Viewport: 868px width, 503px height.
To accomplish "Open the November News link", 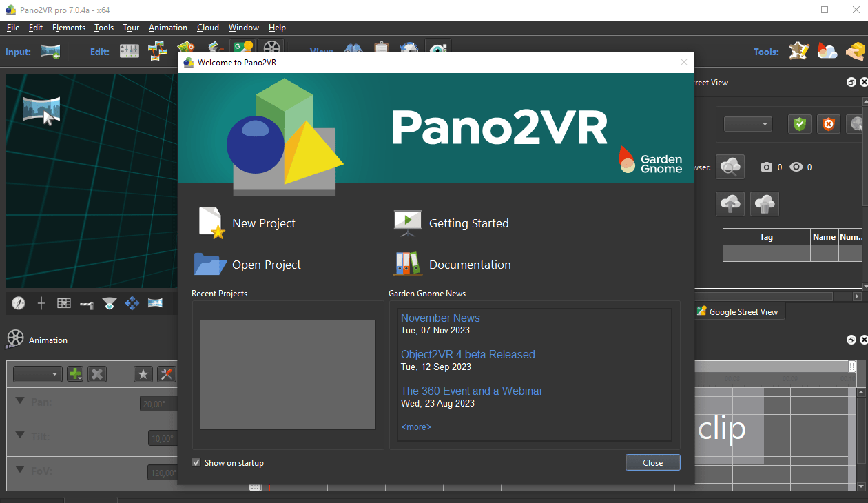I will (440, 318).
